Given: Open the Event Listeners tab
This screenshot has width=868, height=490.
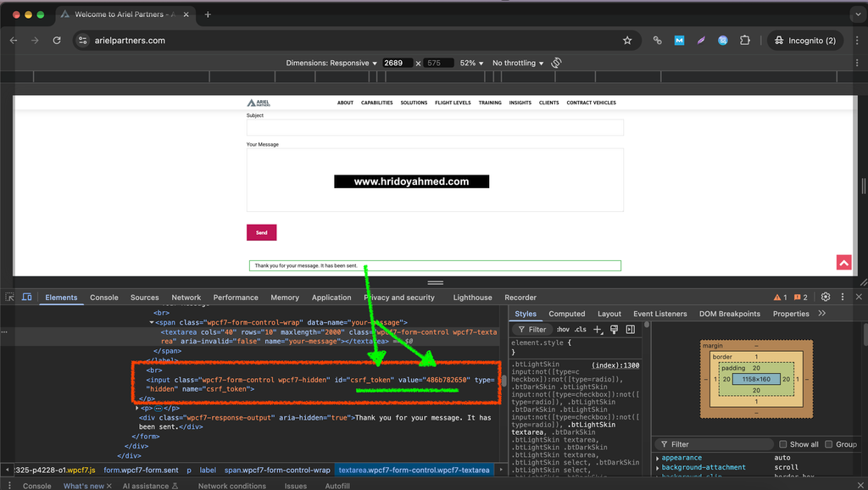Looking at the screenshot, I should coord(659,314).
